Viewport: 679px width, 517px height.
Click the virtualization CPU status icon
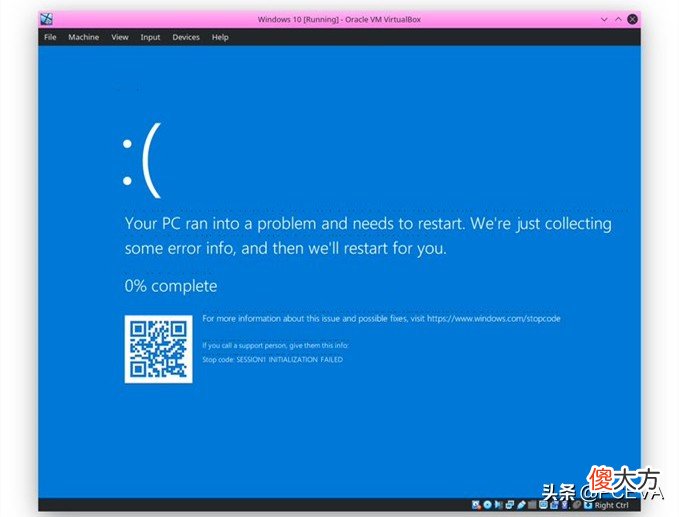pos(565,505)
